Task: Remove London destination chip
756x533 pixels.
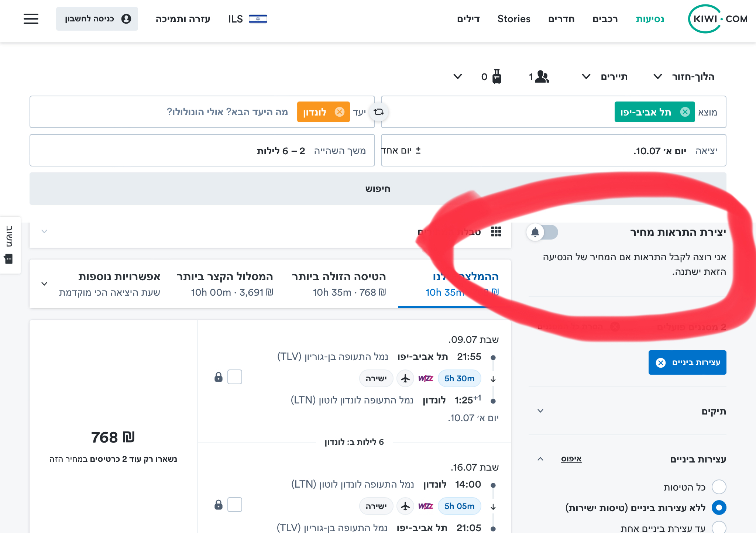Action: click(339, 112)
